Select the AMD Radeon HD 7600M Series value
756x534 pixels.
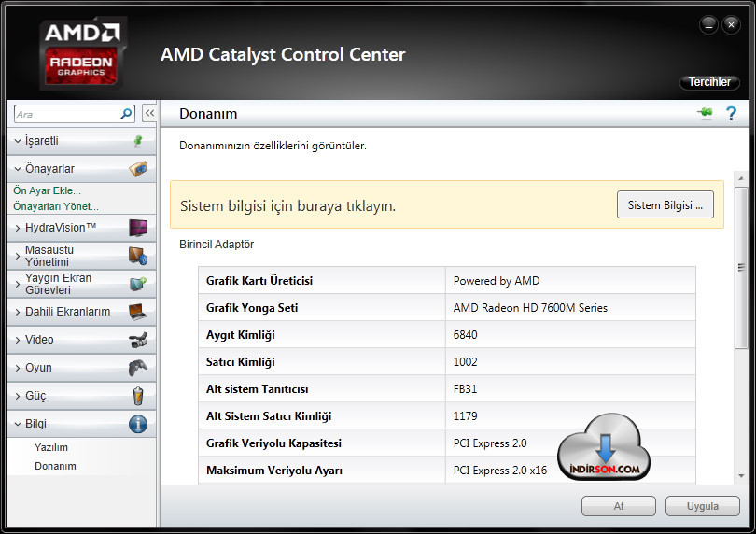point(530,308)
